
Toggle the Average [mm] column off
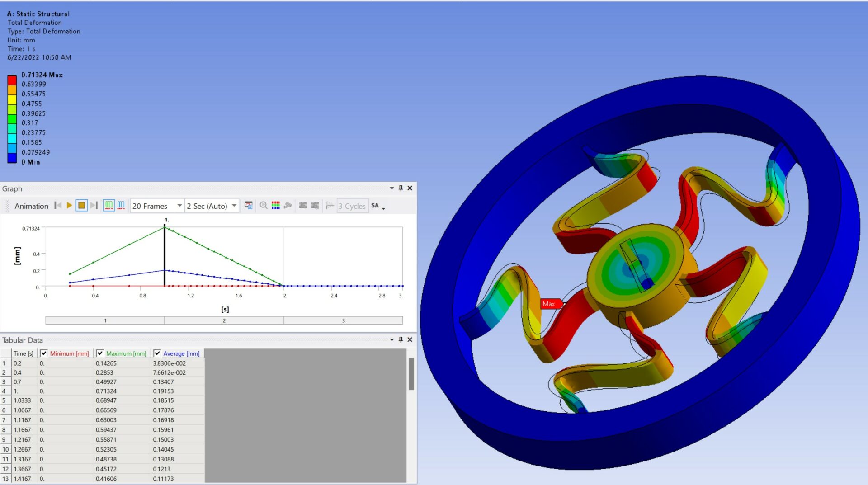(x=157, y=353)
